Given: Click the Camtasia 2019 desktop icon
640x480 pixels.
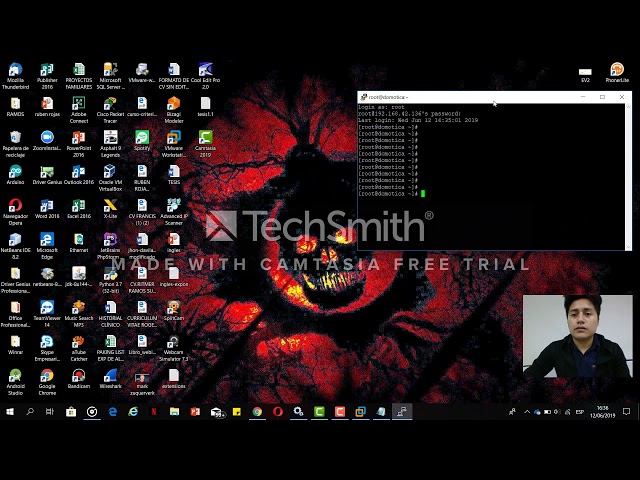Looking at the screenshot, I should [x=205, y=144].
